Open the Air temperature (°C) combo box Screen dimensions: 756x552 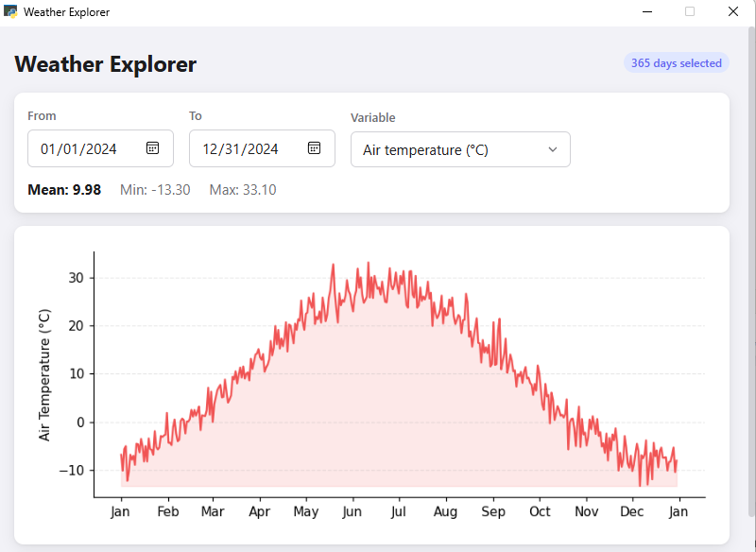[x=460, y=149]
